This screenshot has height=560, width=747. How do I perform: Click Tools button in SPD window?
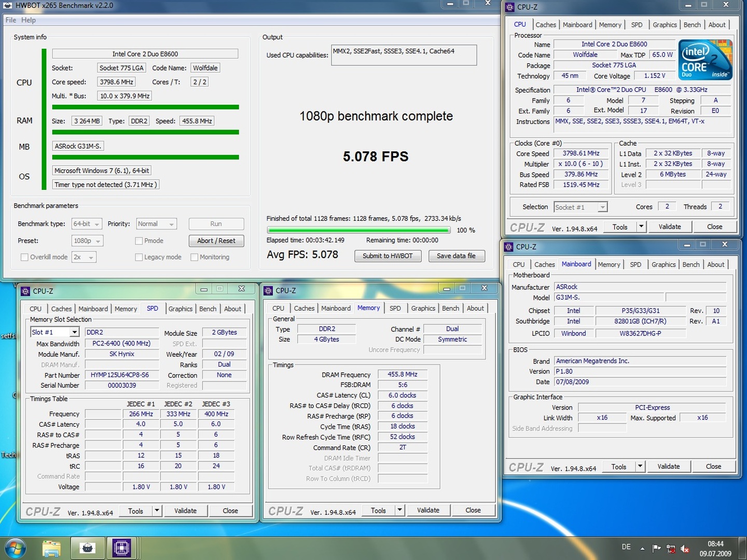[136, 511]
